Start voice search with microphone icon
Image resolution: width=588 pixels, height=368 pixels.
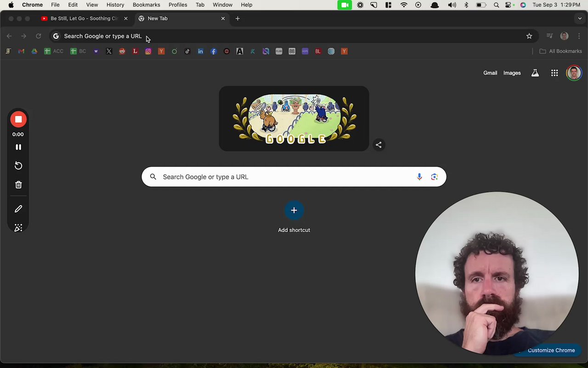419,177
